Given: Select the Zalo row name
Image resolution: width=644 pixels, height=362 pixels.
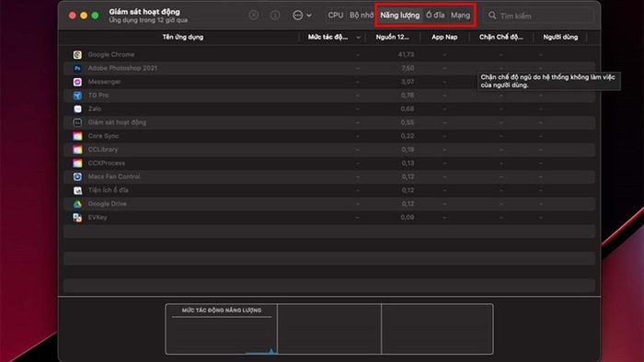Looking at the screenshot, I should pos(95,108).
